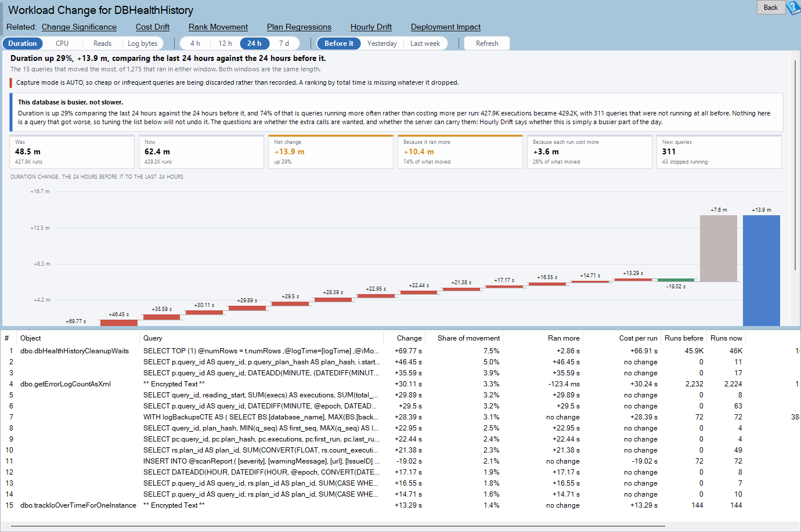Switch metric to CPU
This screenshot has width=801, height=532.
tap(62, 44)
